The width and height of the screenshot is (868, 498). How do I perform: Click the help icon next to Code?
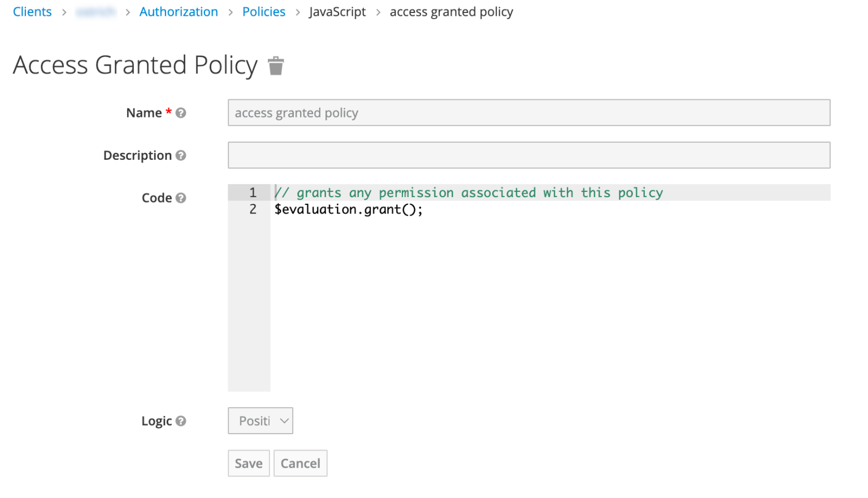(181, 198)
